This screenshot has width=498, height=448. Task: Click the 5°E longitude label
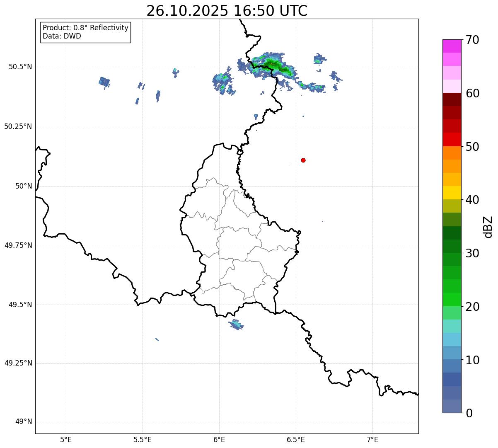click(66, 440)
